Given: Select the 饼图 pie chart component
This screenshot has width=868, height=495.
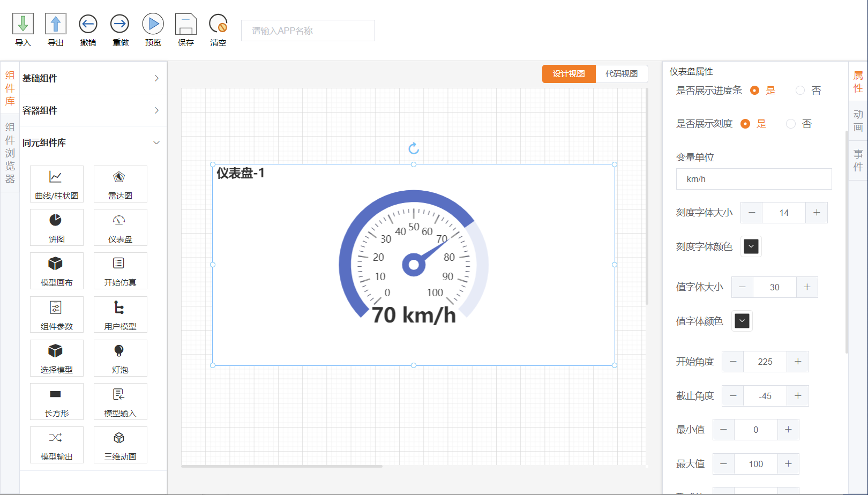Looking at the screenshot, I should coord(57,227).
